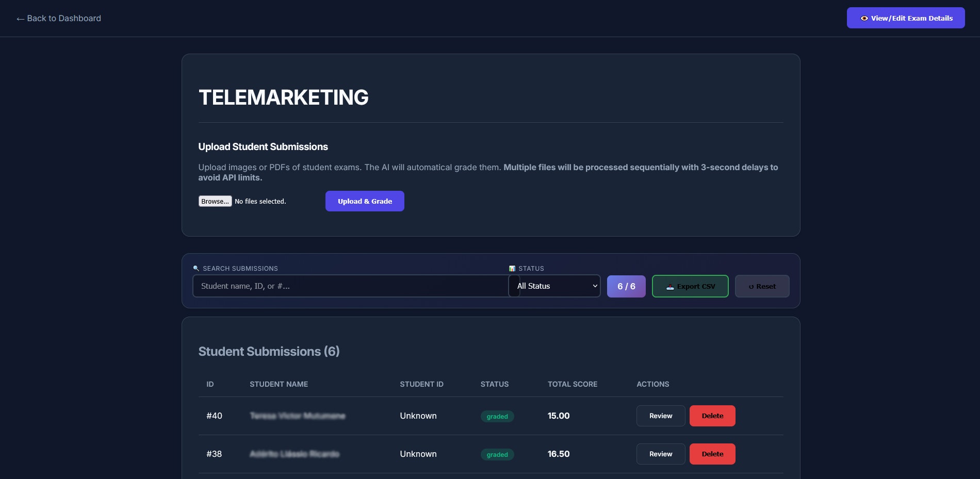Click the eye icon in View/Edit button

[864, 18]
